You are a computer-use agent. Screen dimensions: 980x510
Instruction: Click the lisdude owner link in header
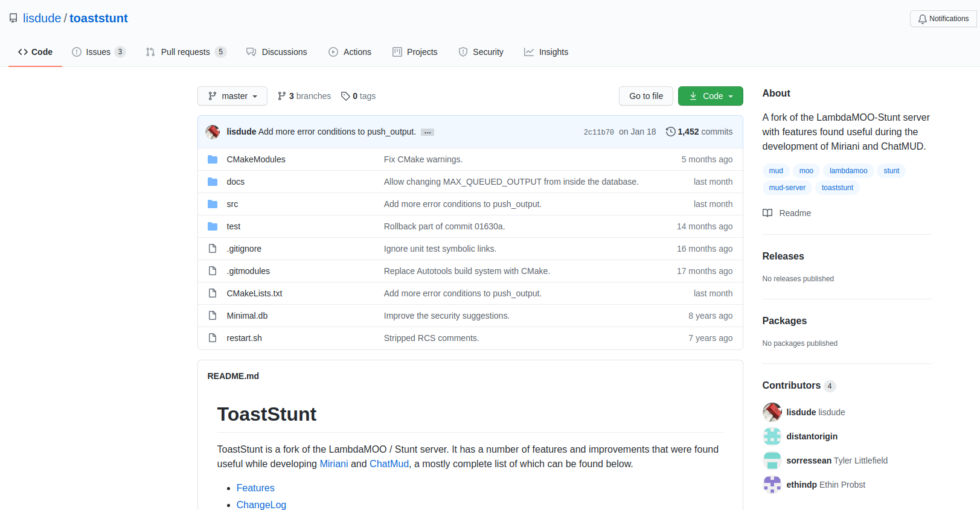pyautogui.click(x=42, y=18)
